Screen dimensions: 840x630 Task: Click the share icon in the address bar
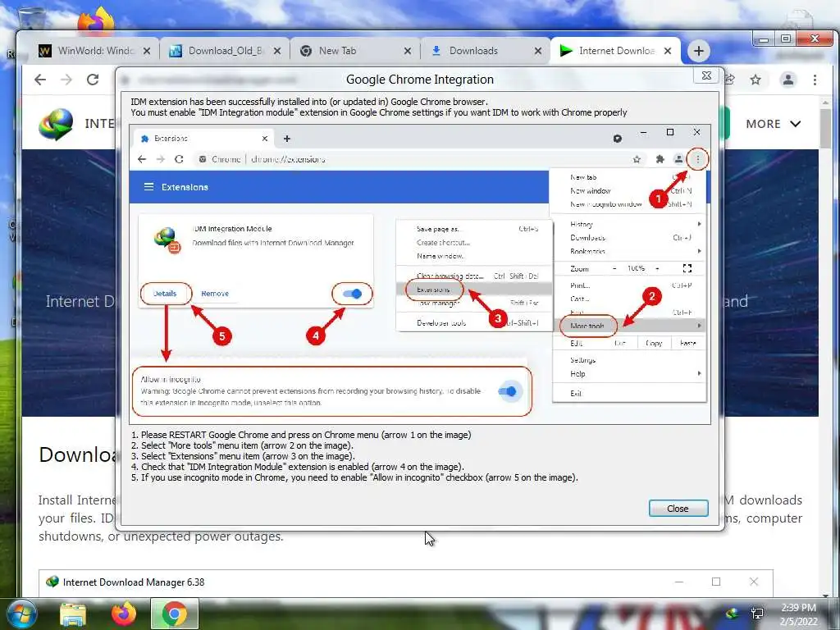click(729, 80)
